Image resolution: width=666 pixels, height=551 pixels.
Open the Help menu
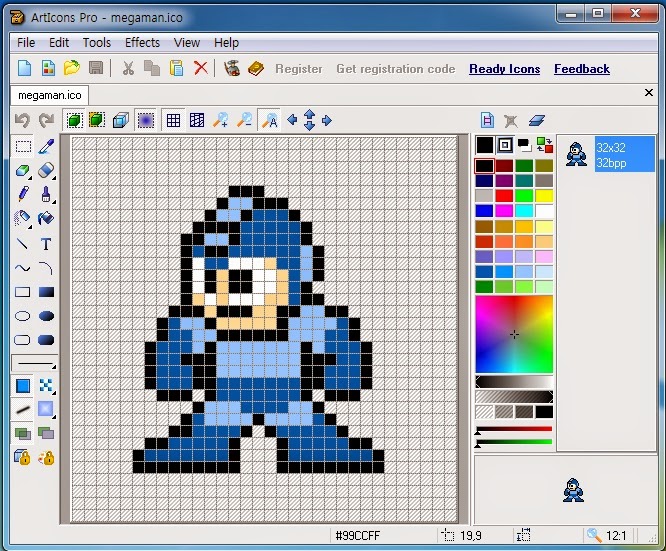click(226, 42)
